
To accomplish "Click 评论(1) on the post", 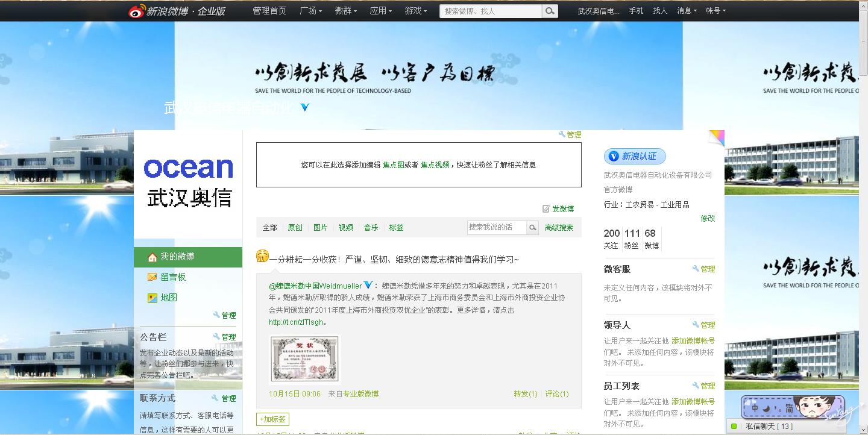I will coord(557,394).
